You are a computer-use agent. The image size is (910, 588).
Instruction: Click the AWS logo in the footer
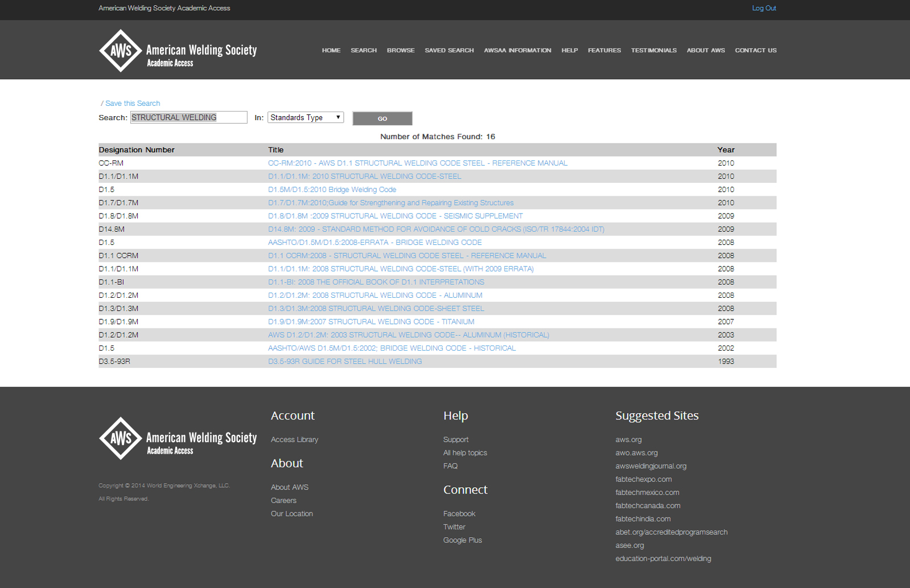pyautogui.click(x=178, y=438)
